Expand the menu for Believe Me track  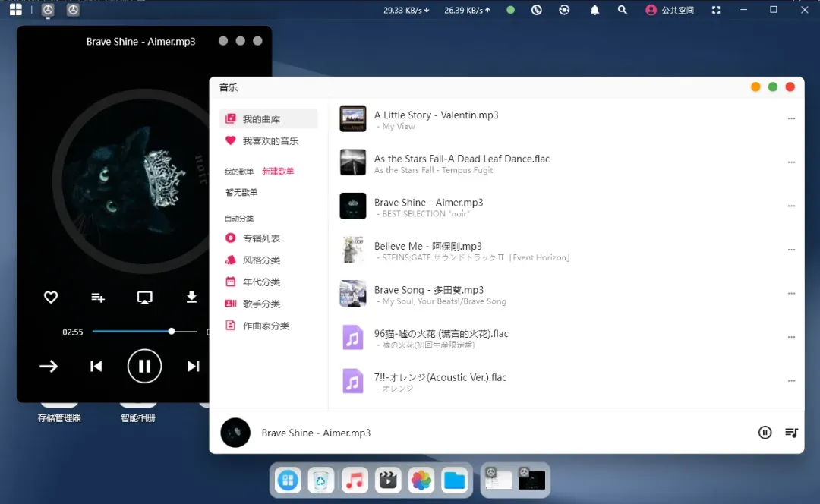pyautogui.click(x=791, y=250)
